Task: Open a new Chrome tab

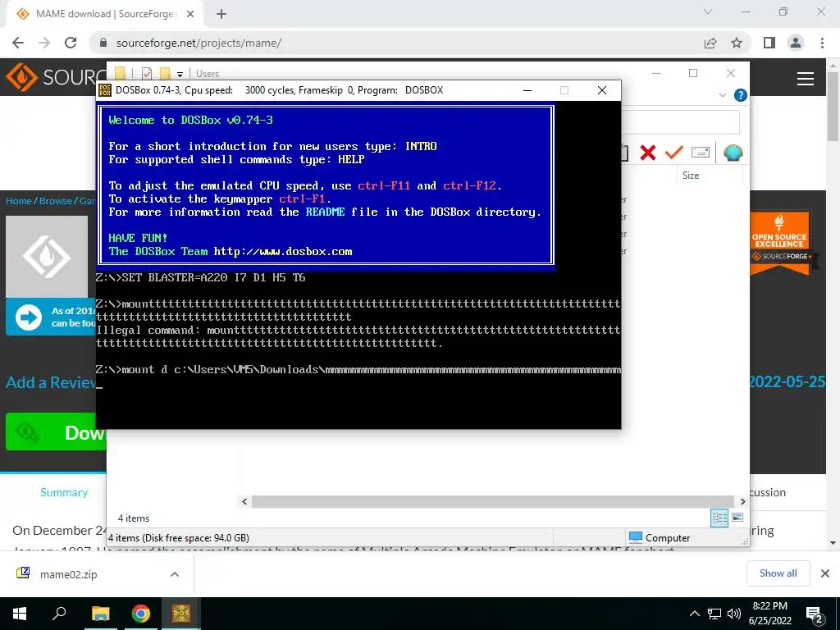Action: pos(221,14)
